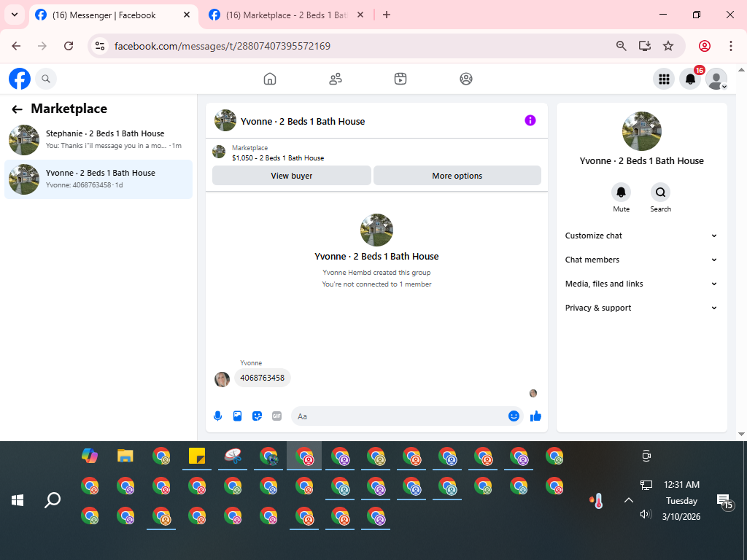Screen dimensions: 747x560
Task: Open Chrome three-dot menu
Action: (x=731, y=46)
